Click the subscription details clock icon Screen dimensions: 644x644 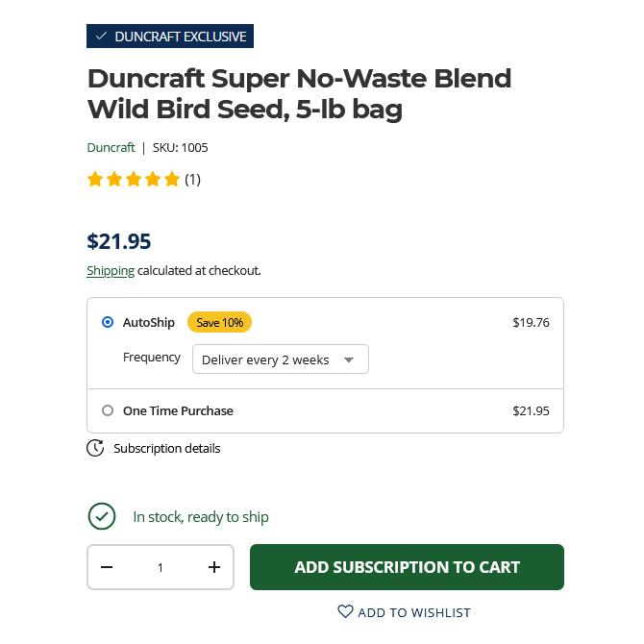[95, 448]
